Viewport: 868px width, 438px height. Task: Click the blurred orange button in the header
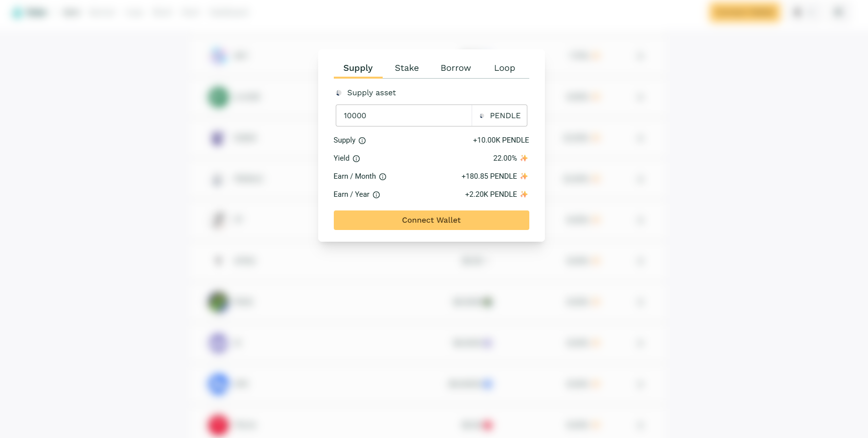coord(744,12)
